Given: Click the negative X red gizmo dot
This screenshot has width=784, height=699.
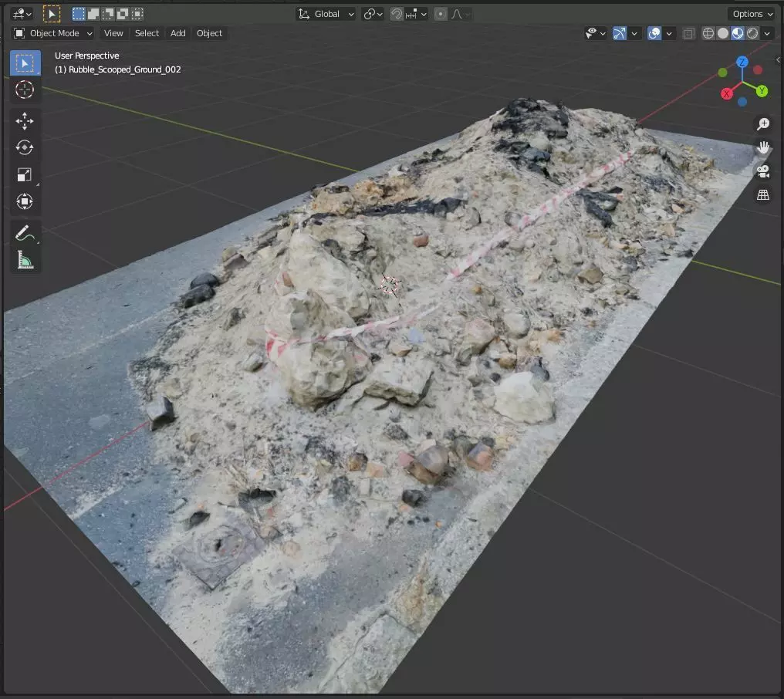Looking at the screenshot, I should click(758, 70).
